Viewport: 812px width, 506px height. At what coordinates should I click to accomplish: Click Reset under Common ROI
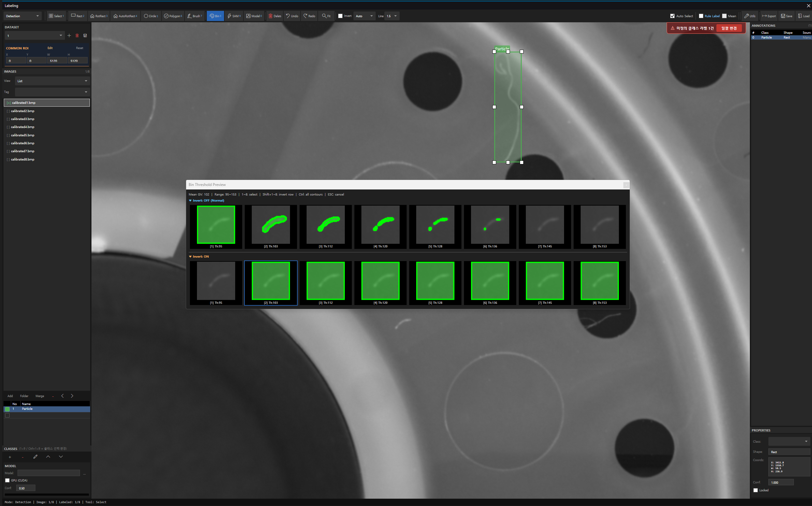(80, 48)
